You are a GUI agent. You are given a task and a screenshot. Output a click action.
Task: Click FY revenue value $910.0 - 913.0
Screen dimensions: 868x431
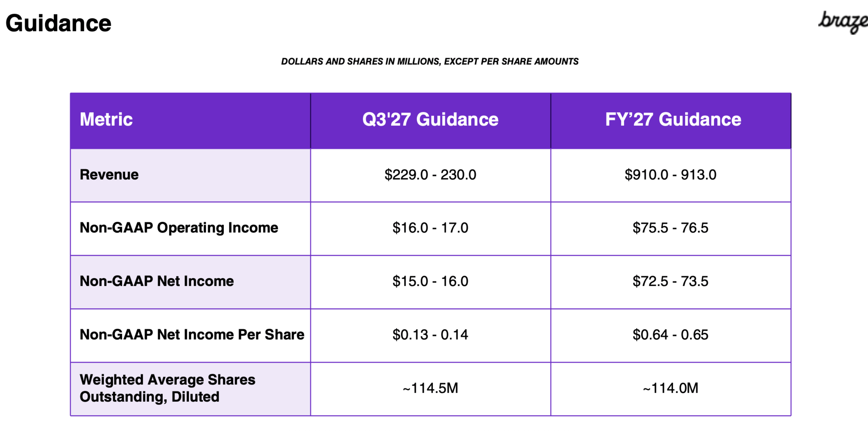click(x=670, y=175)
